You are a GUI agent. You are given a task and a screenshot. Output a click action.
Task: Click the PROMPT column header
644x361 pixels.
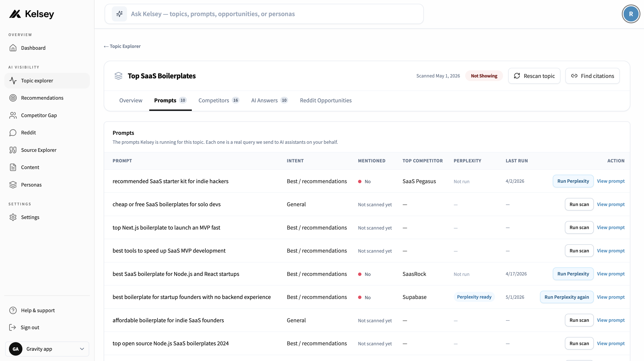click(x=122, y=161)
